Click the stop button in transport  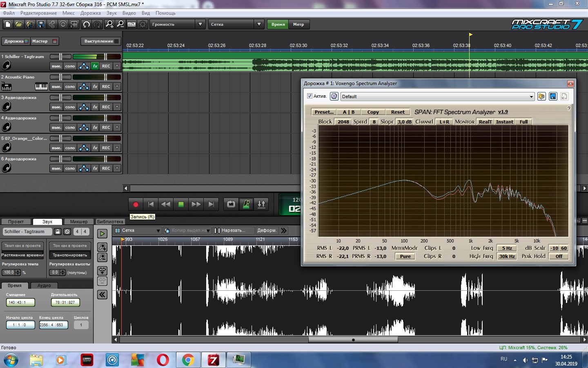[x=181, y=204]
